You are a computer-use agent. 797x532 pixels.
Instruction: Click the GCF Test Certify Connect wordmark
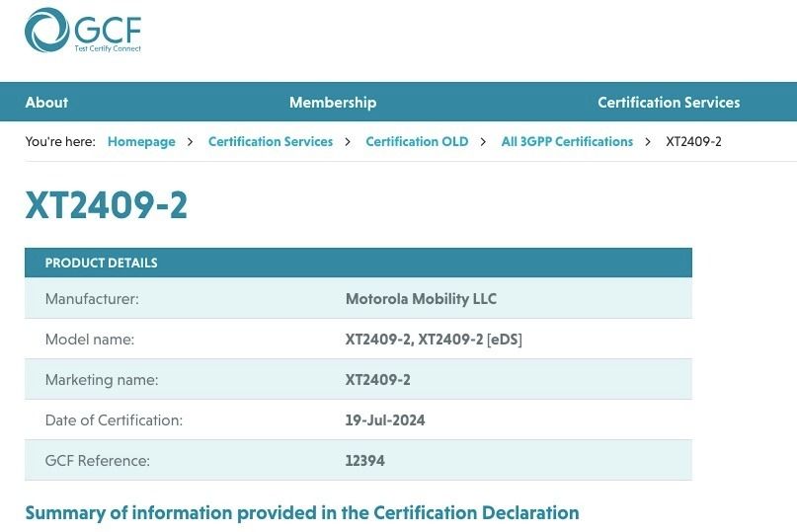[108, 34]
